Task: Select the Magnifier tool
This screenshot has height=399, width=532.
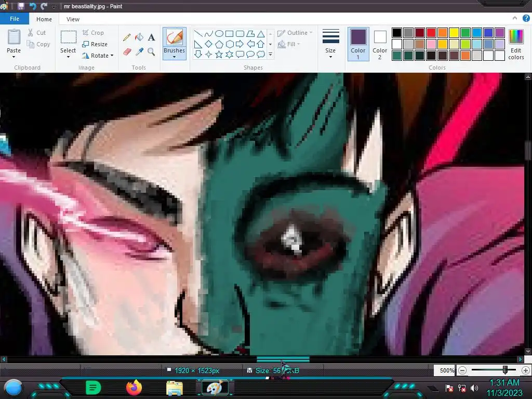Action: 151,51
